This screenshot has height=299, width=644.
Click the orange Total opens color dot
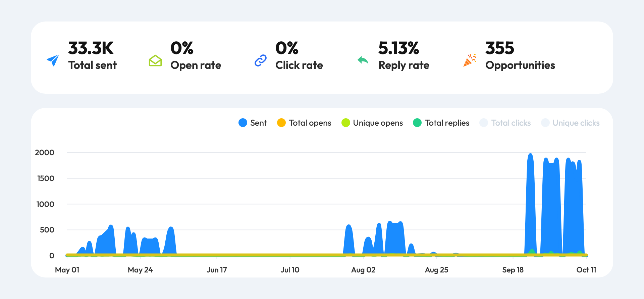pos(281,123)
